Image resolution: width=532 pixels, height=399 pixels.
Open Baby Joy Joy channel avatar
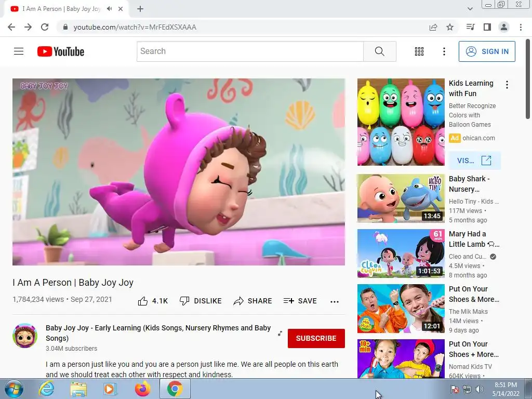coord(25,336)
